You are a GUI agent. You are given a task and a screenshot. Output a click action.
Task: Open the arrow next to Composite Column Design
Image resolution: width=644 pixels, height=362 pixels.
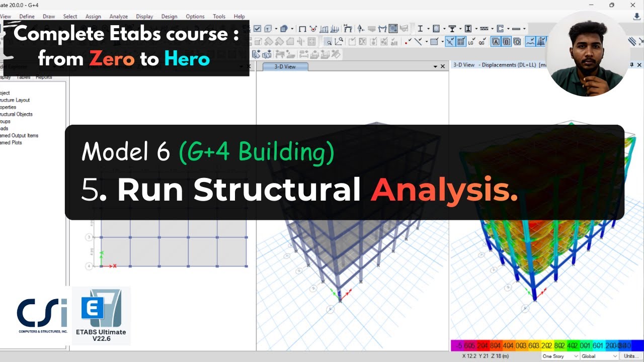475,29
